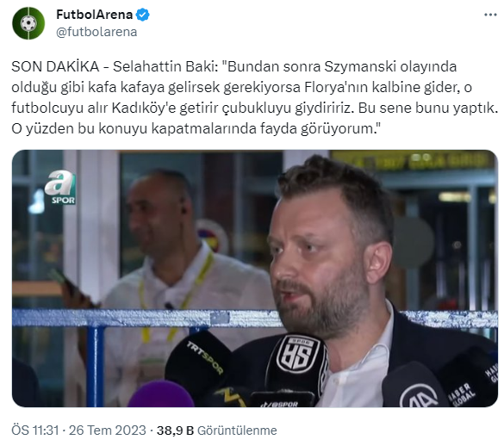Click the purple microphone in the video
The height and width of the screenshot is (446, 504).
(x=161, y=393)
